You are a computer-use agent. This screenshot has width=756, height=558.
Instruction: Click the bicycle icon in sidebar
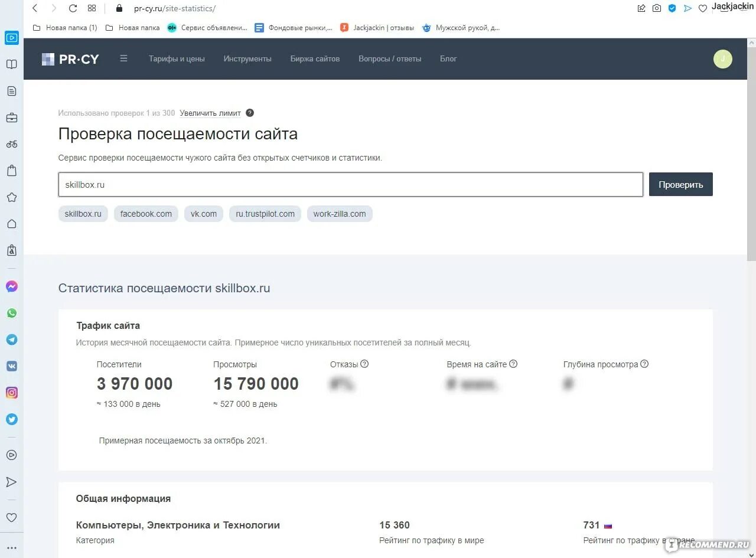(x=11, y=144)
